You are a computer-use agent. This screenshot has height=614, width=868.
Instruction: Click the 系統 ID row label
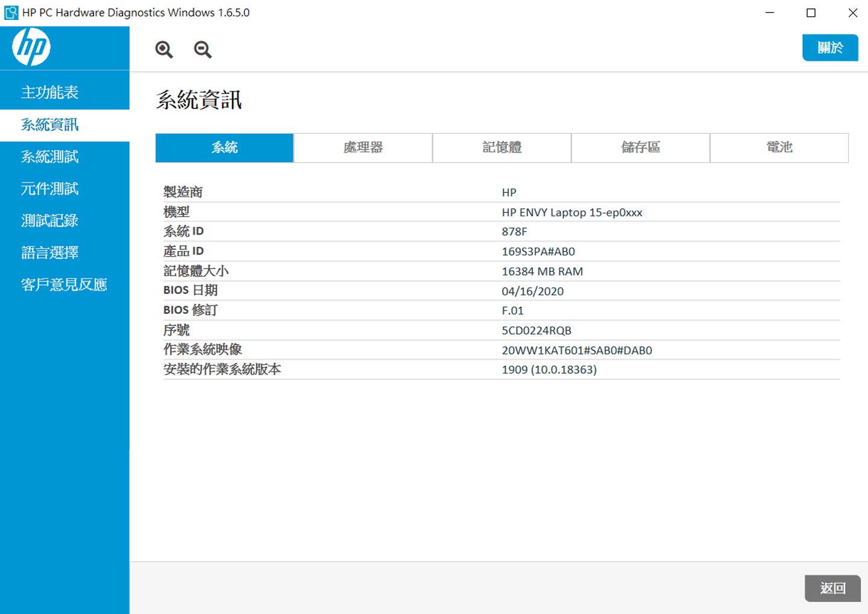tap(183, 231)
